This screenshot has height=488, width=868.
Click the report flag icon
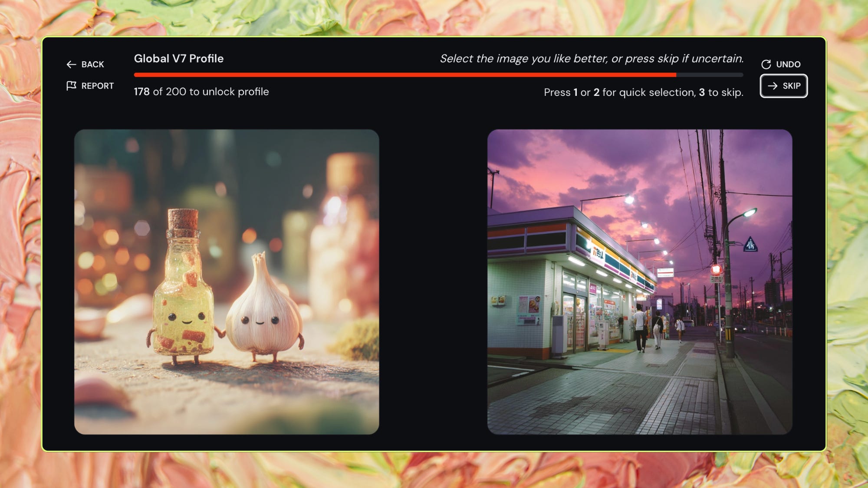71,85
